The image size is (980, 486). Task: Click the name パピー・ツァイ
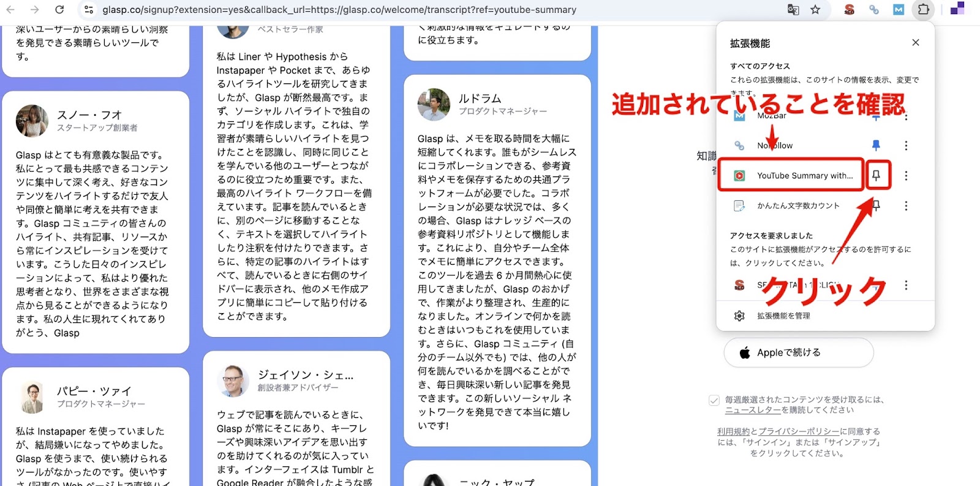point(94,391)
